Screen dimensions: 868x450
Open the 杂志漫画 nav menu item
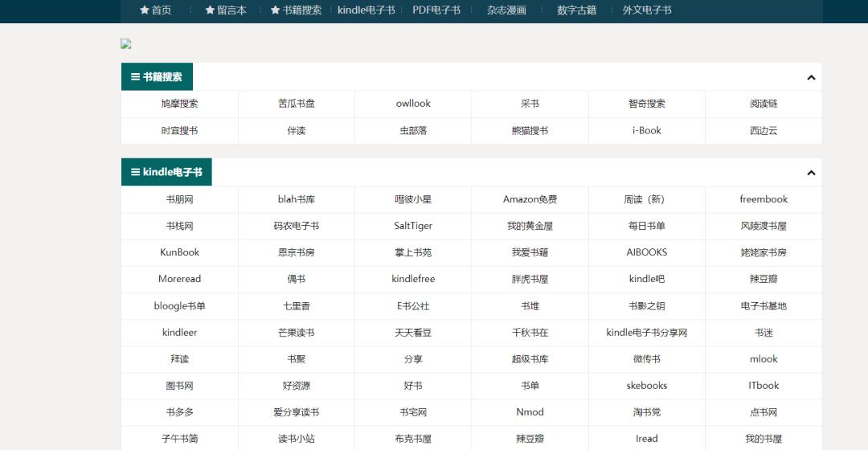tap(506, 10)
